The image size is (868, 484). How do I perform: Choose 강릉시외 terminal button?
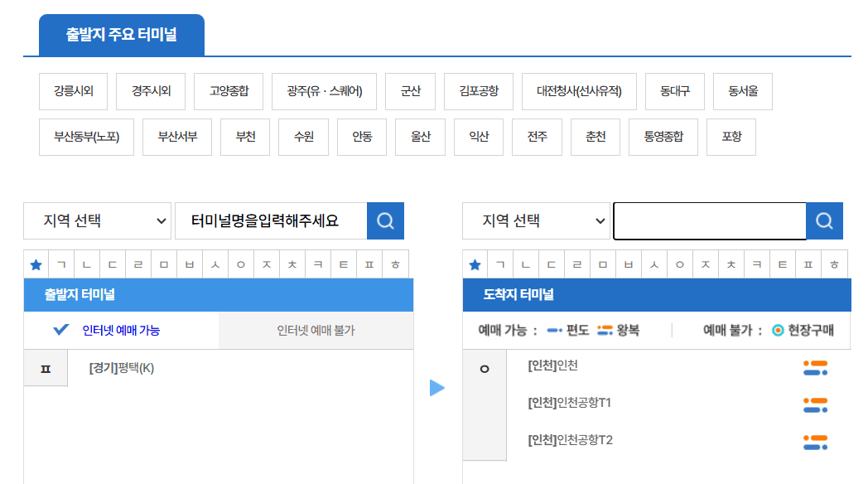click(73, 91)
